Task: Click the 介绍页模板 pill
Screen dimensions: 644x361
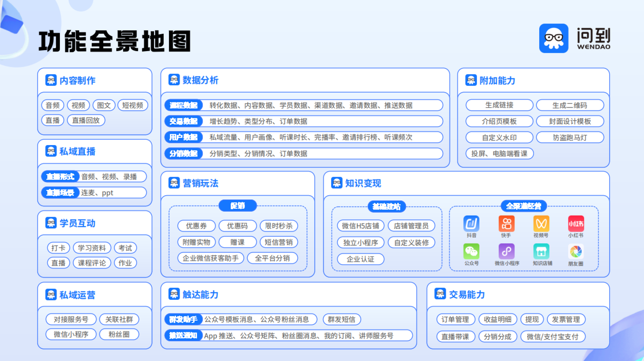Action: 499,121
